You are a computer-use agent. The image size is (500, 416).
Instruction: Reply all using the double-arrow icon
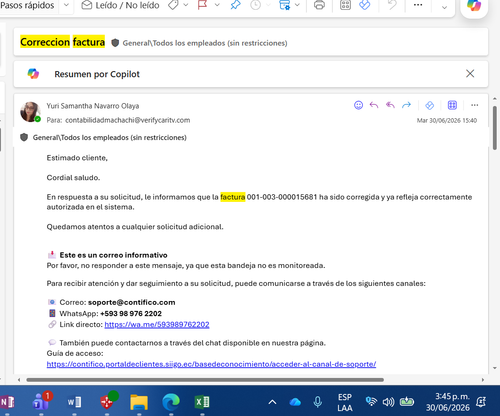coord(390,105)
